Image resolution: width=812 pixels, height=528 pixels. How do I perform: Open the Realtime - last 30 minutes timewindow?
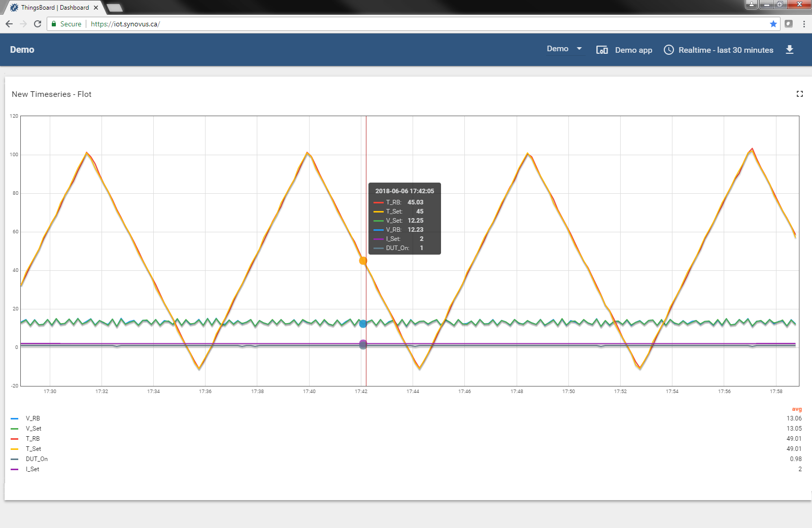[726, 50]
